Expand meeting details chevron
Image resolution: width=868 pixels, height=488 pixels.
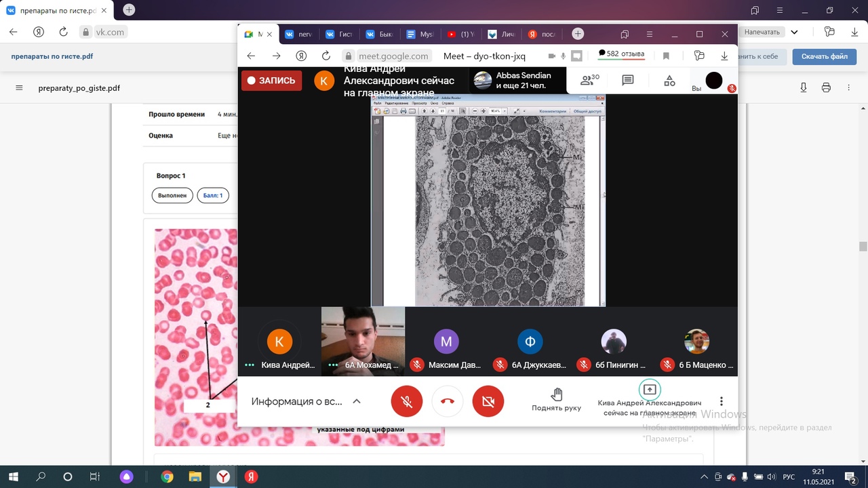tap(357, 401)
